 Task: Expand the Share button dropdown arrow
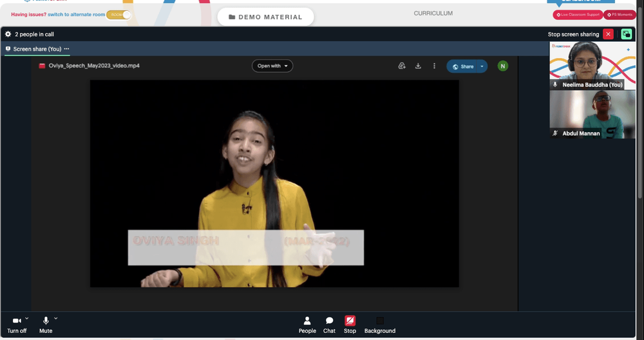click(x=482, y=66)
